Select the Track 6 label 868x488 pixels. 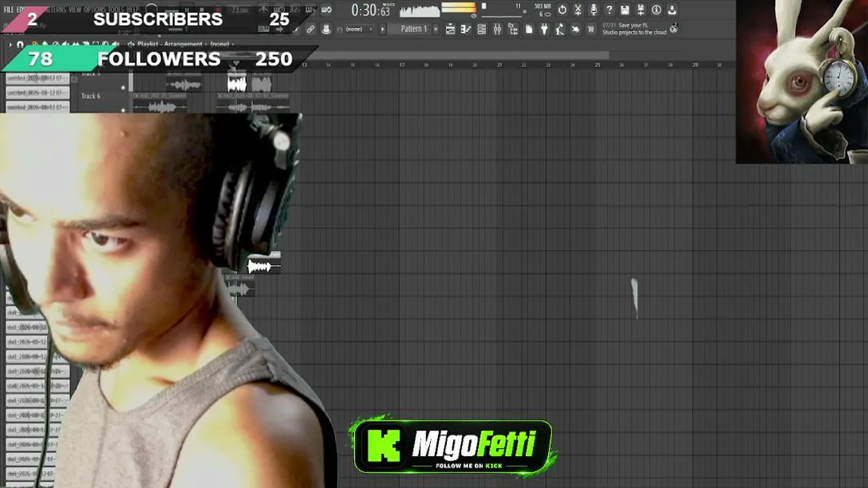point(91,96)
